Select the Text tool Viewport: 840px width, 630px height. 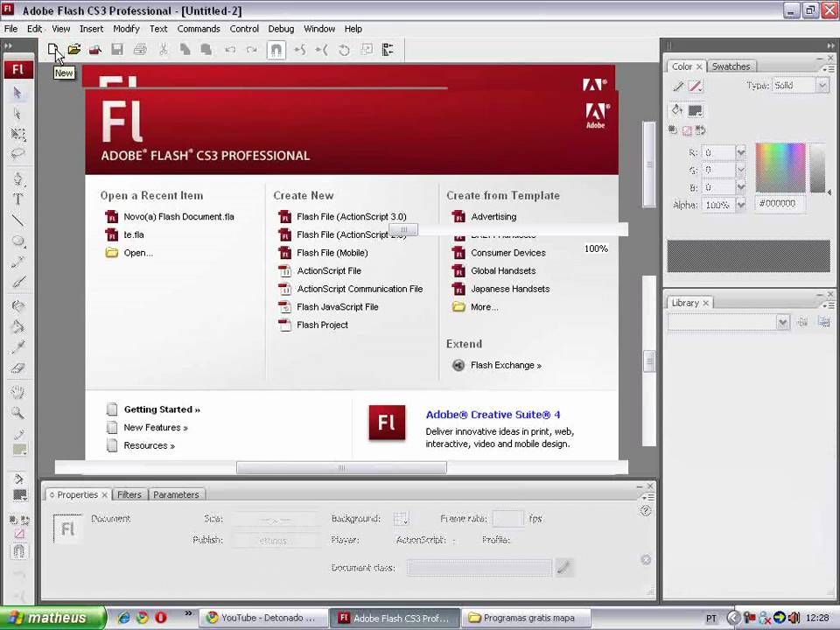(17, 199)
